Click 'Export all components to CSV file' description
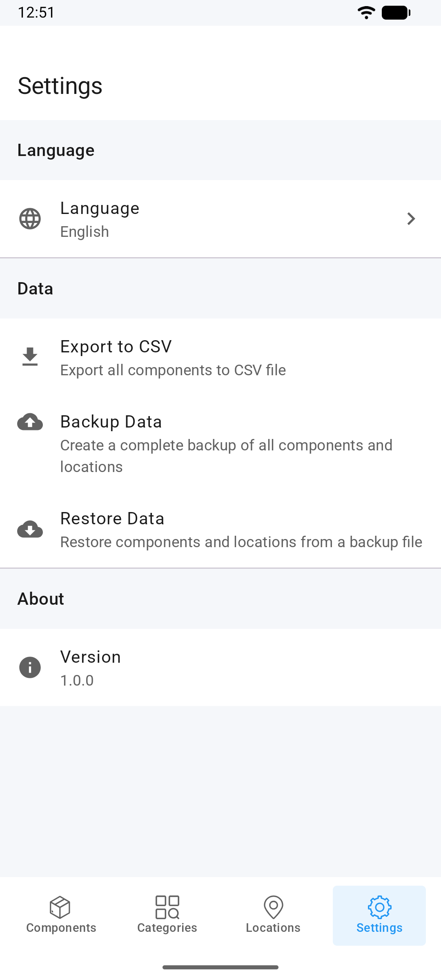 point(173,370)
